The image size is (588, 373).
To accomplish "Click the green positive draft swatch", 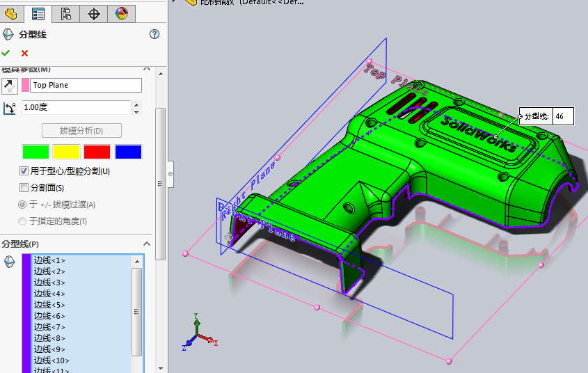I will [35, 152].
